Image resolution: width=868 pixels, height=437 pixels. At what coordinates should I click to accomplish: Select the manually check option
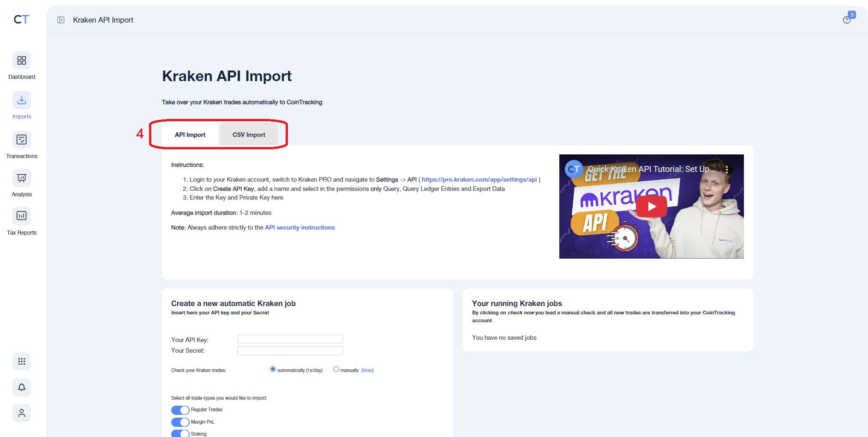(x=336, y=369)
